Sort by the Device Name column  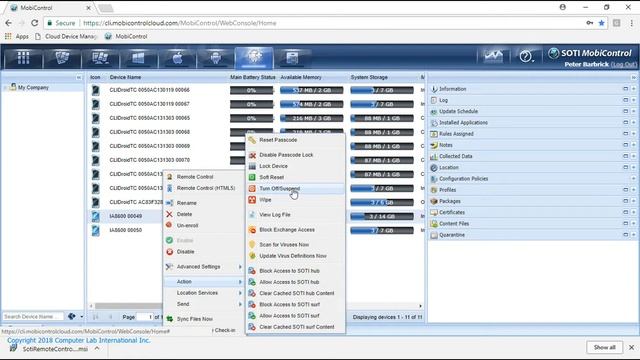point(125,77)
